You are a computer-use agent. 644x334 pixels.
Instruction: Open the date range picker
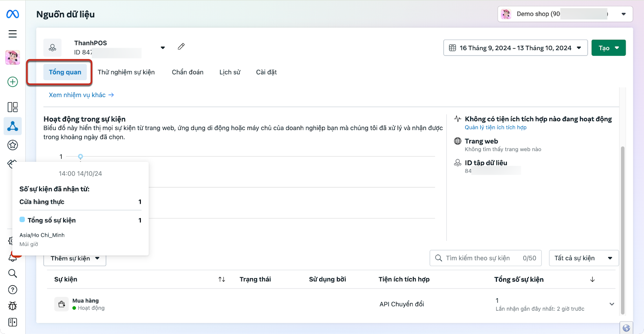[515, 48]
